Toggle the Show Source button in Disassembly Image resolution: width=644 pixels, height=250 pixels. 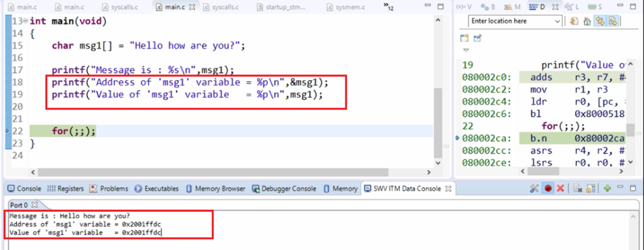click(x=613, y=21)
